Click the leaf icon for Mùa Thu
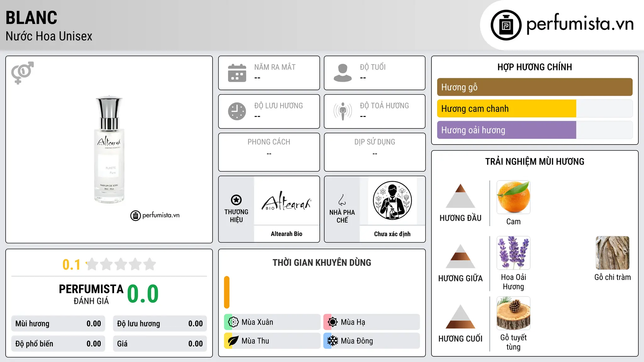 point(233,341)
